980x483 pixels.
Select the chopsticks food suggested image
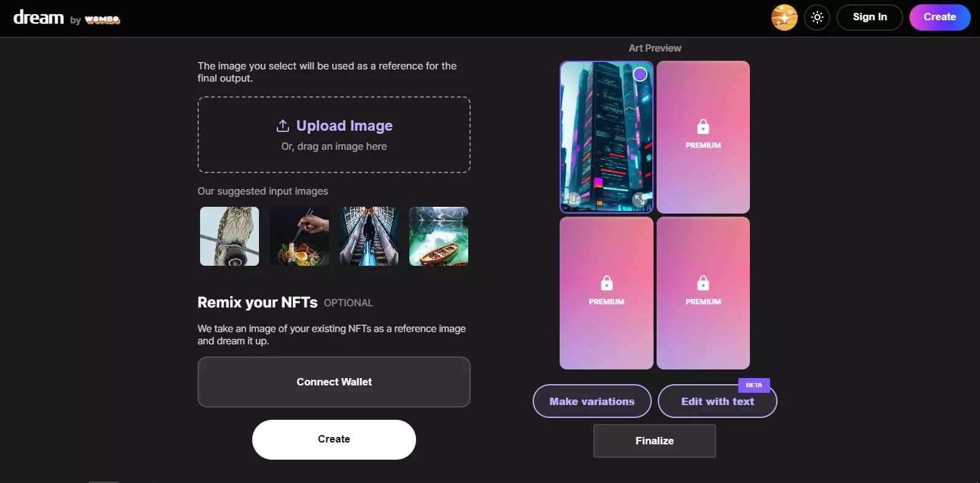[x=299, y=236]
